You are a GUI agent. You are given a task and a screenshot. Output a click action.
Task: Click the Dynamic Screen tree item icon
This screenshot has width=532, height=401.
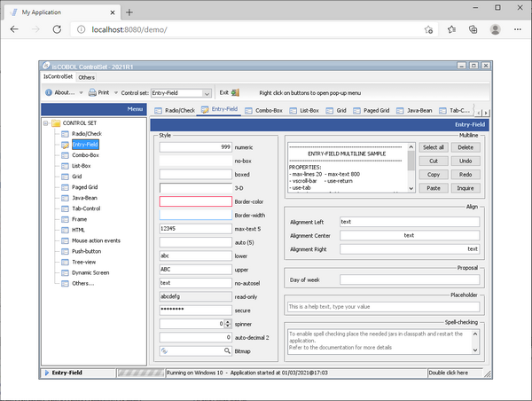(65, 273)
